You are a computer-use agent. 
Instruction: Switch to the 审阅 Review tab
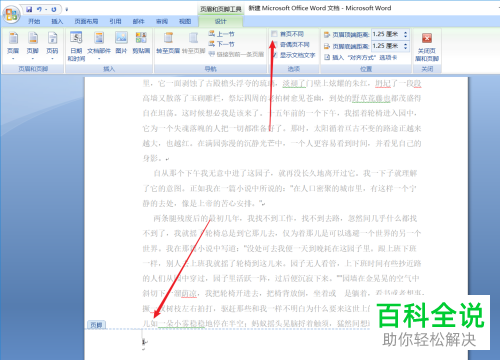[x=162, y=22]
